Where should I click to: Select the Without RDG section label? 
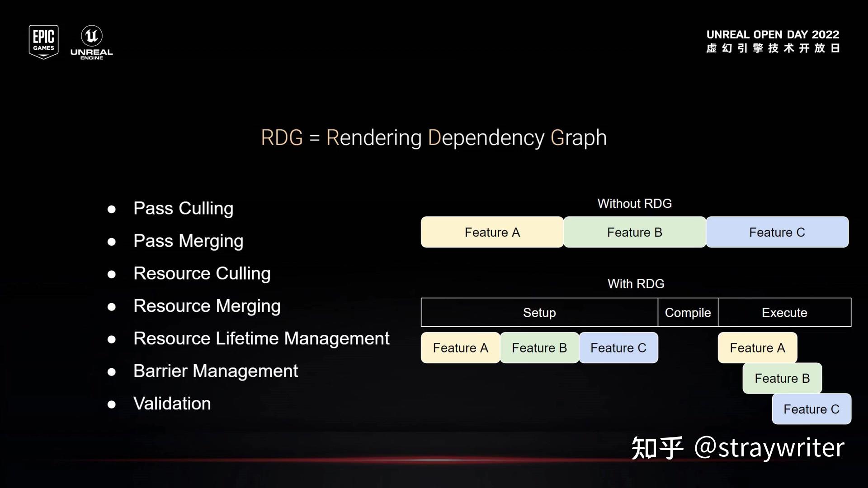tap(634, 203)
